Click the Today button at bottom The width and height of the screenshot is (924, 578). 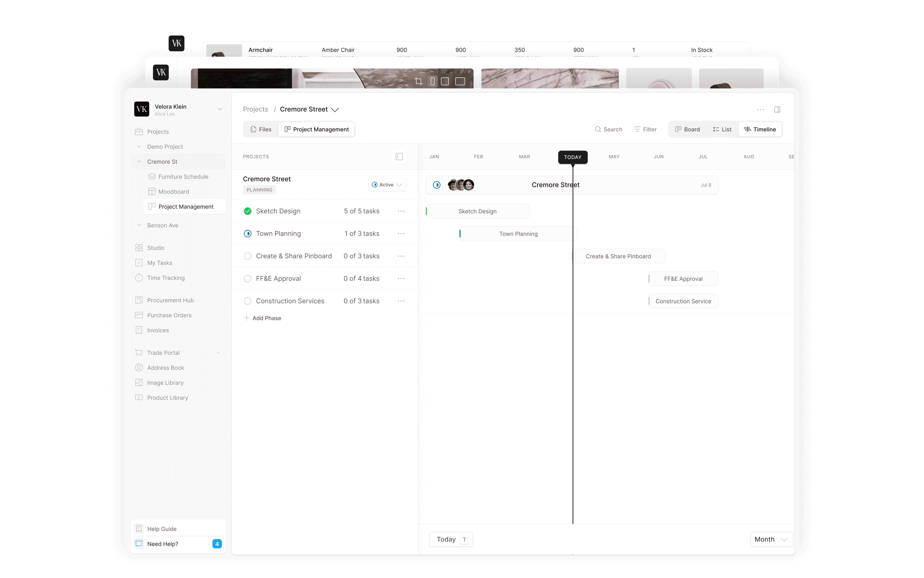(x=451, y=539)
